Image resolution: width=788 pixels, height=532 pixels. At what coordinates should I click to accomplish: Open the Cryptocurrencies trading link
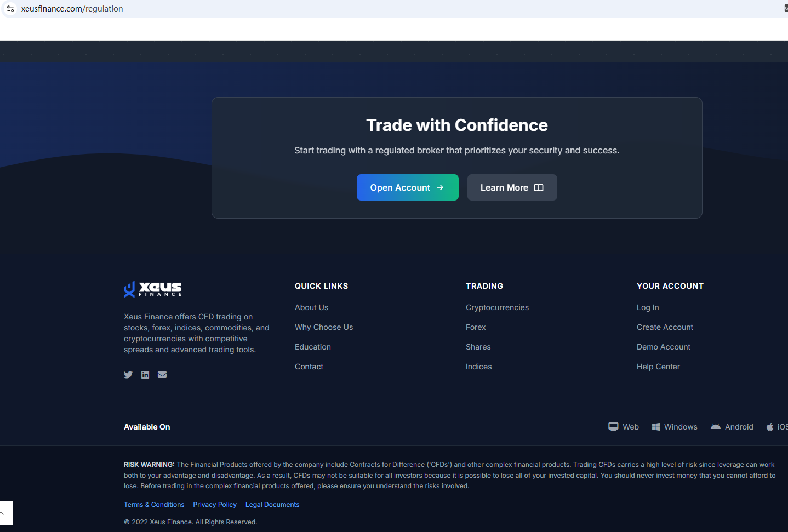[x=497, y=307]
